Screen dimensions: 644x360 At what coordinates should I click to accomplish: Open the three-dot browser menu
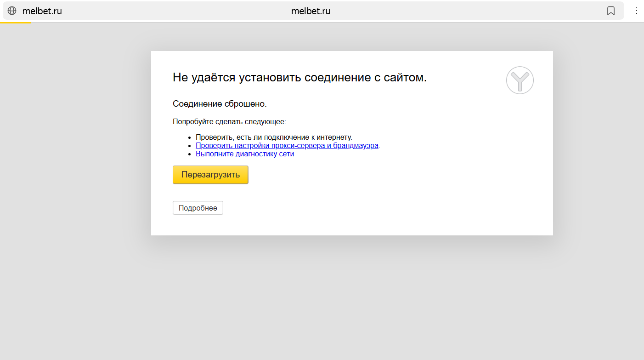point(636,11)
